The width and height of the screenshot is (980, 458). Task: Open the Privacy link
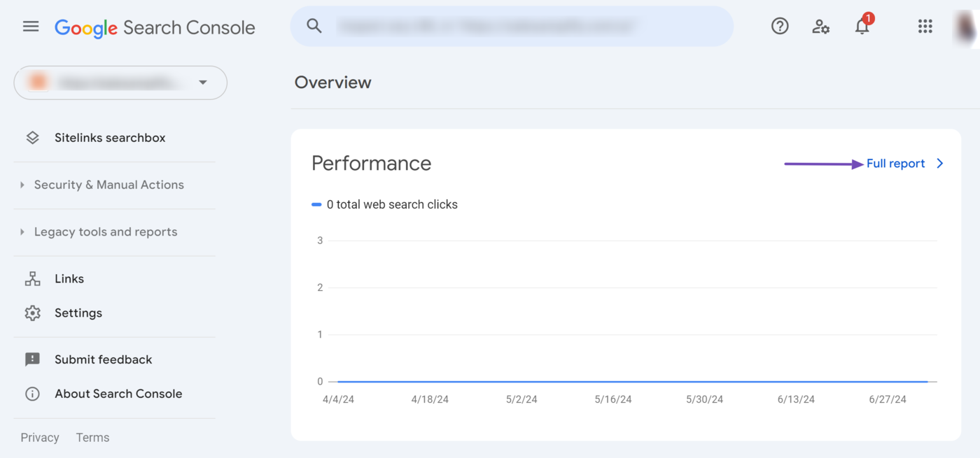(40, 438)
